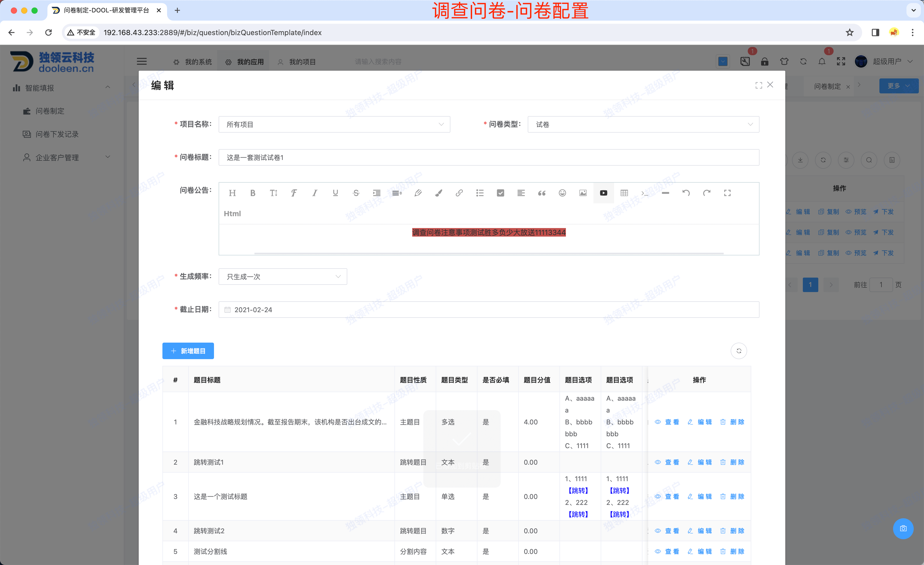Insert a bullet list in editor
The image size is (924, 565).
point(480,193)
